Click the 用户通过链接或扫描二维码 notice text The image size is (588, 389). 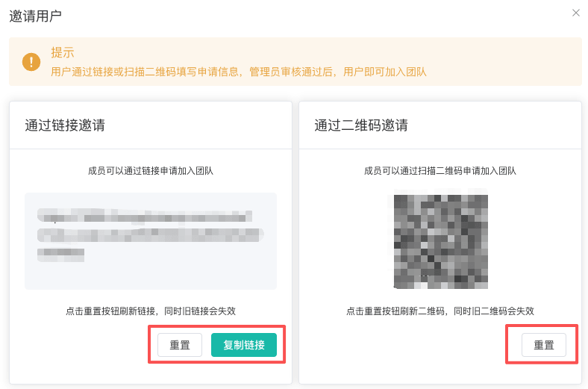click(239, 72)
